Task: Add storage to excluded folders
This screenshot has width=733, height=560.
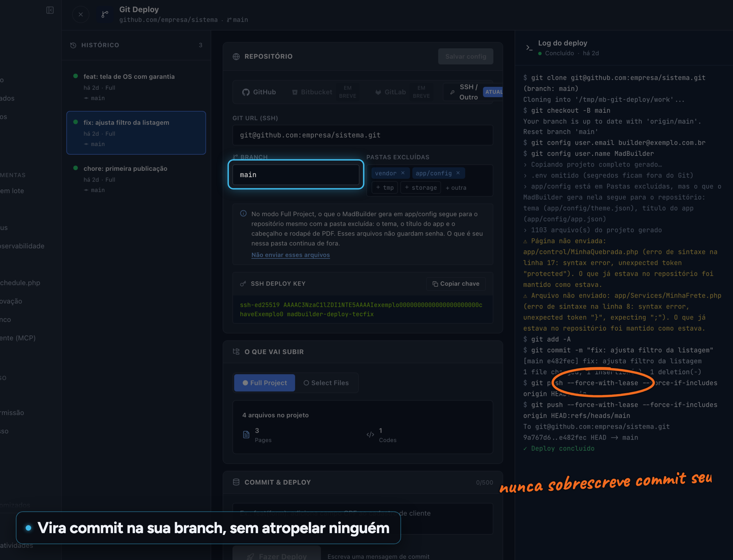Action: coord(421,187)
